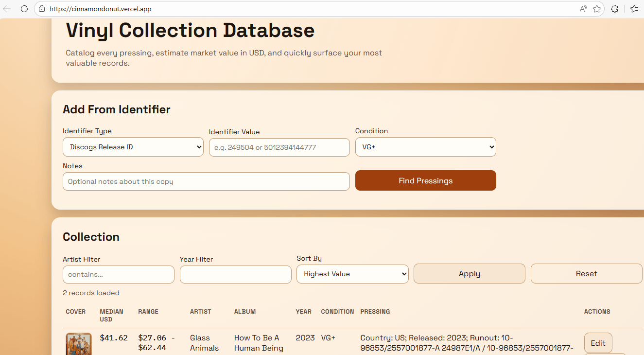This screenshot has width=644, height=355.
Task: Go back using the browser back arrow
Action: (7, 9)
